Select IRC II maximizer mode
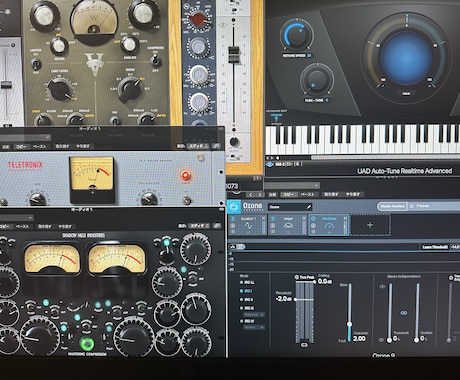This screenshot has width=460, height=380. pyautogui.click(x=246, y=300)
